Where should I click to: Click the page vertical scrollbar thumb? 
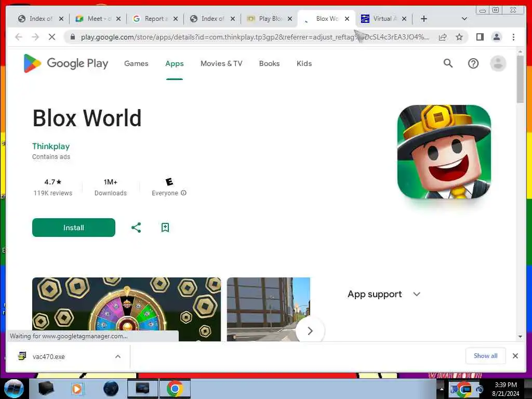click(x=520, y=79)
